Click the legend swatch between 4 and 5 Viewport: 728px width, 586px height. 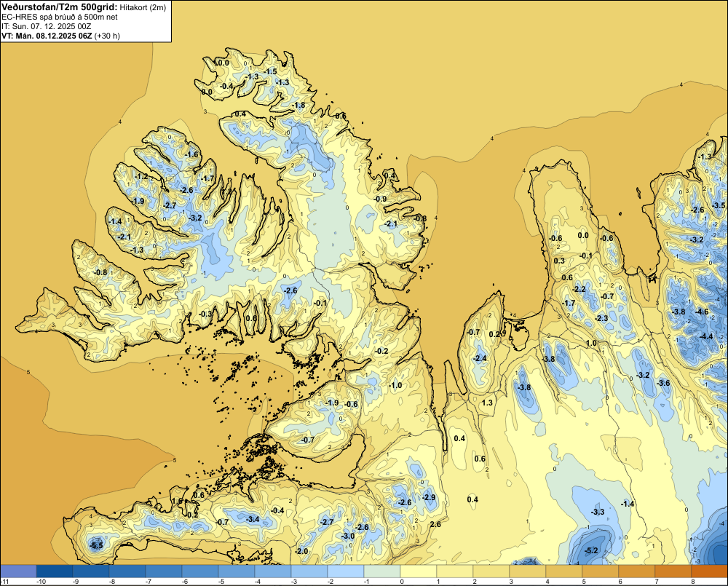click(564, 571)
